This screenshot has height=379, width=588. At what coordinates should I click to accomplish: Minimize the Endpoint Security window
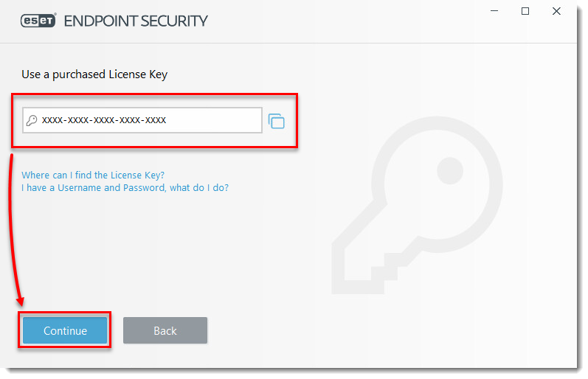pos(494,11)
